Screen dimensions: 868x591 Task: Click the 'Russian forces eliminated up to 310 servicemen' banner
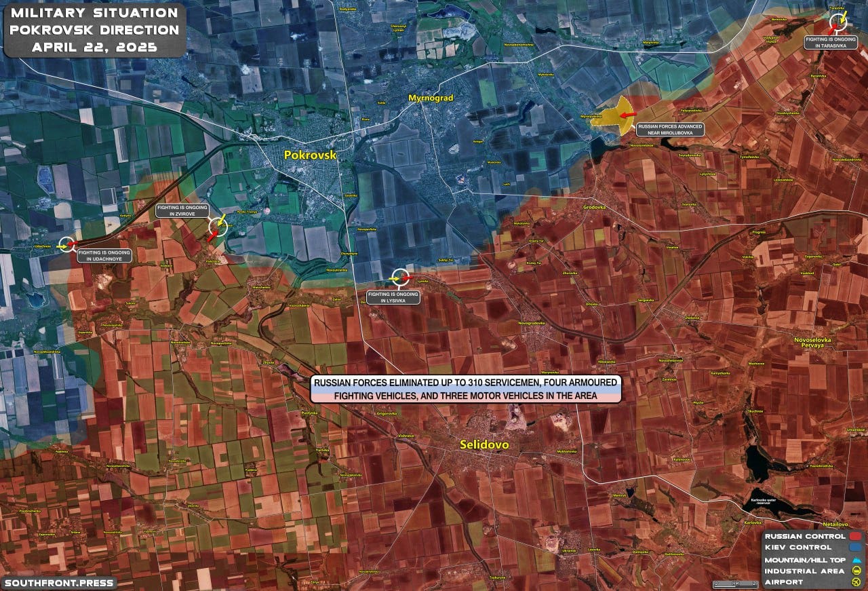pos(466,390)
